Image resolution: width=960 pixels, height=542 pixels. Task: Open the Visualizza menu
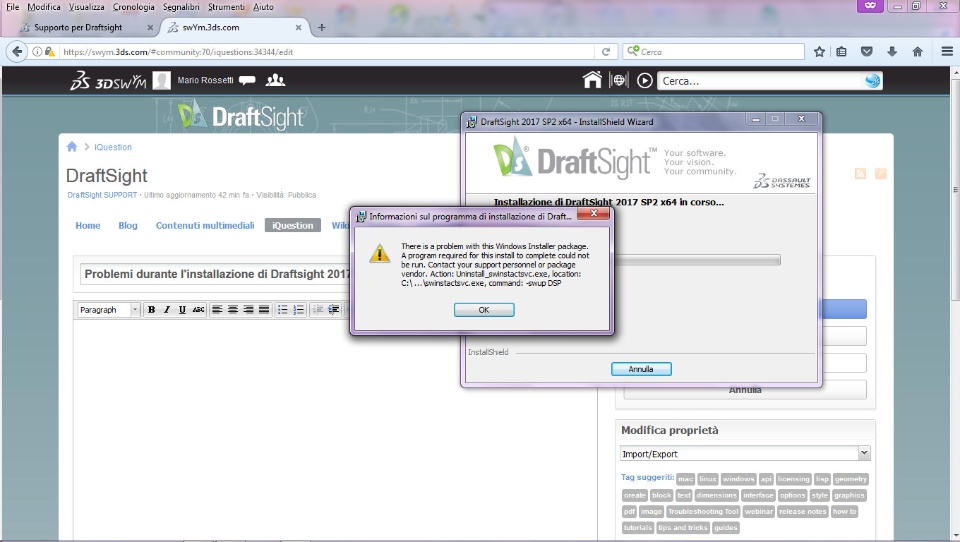pyautogui.click(x=86, y=7)
